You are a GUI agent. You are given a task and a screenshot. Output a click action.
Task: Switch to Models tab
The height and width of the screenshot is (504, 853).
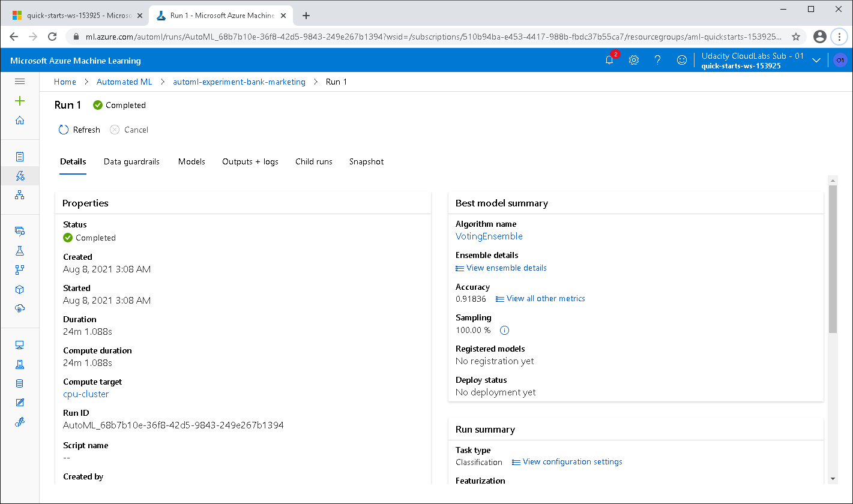[191, 161]
